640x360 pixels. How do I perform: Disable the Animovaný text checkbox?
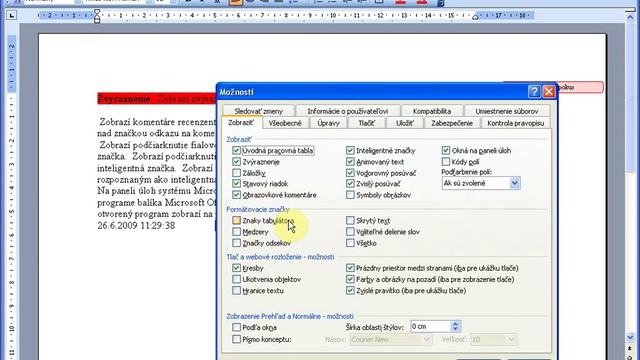350,162
